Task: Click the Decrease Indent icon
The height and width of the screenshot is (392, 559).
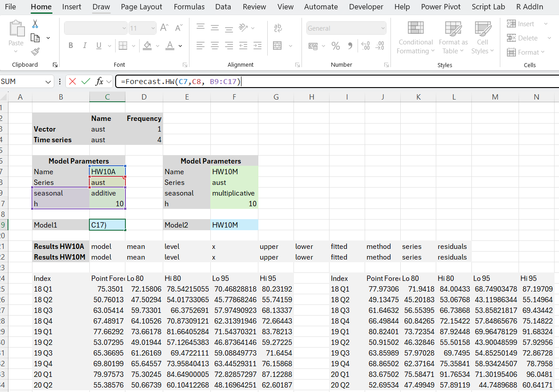Action: (243, 46)
